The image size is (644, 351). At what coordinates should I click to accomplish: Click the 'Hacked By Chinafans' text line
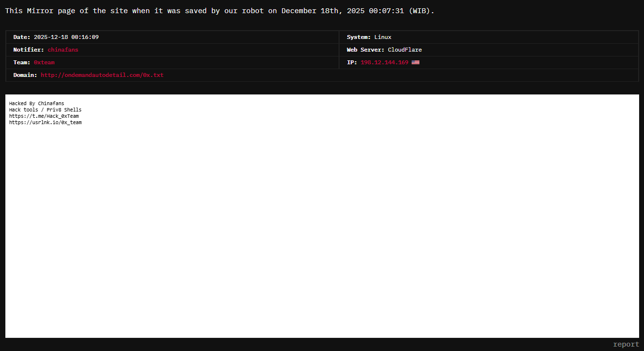coord(37,103)
